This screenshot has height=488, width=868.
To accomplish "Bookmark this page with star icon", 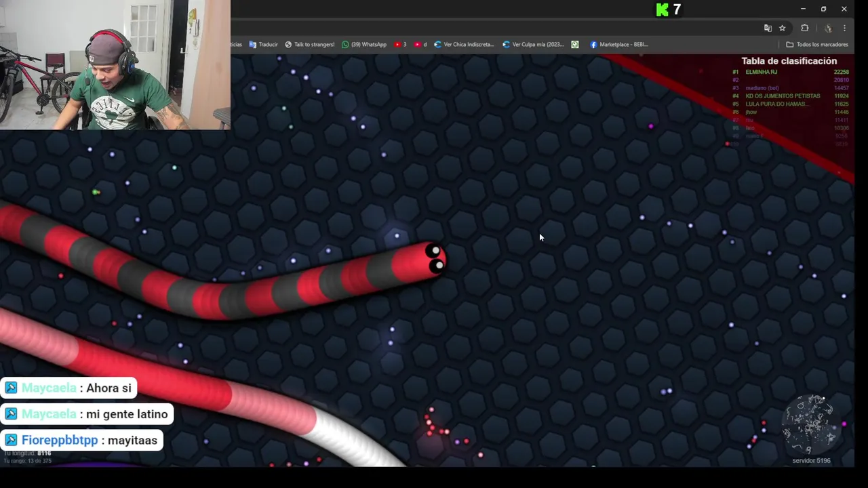I will (x=782, y=28).
